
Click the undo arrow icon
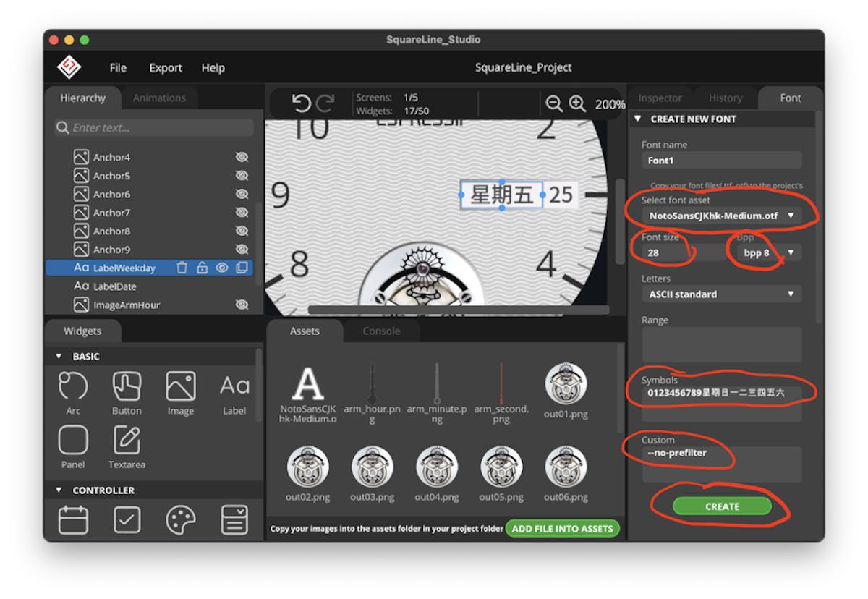point(301,104)
